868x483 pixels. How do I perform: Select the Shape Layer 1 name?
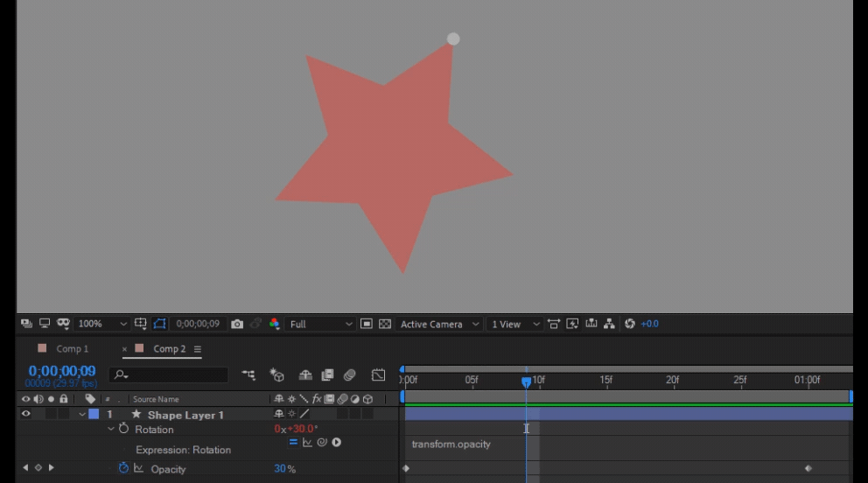coord(185,415)
